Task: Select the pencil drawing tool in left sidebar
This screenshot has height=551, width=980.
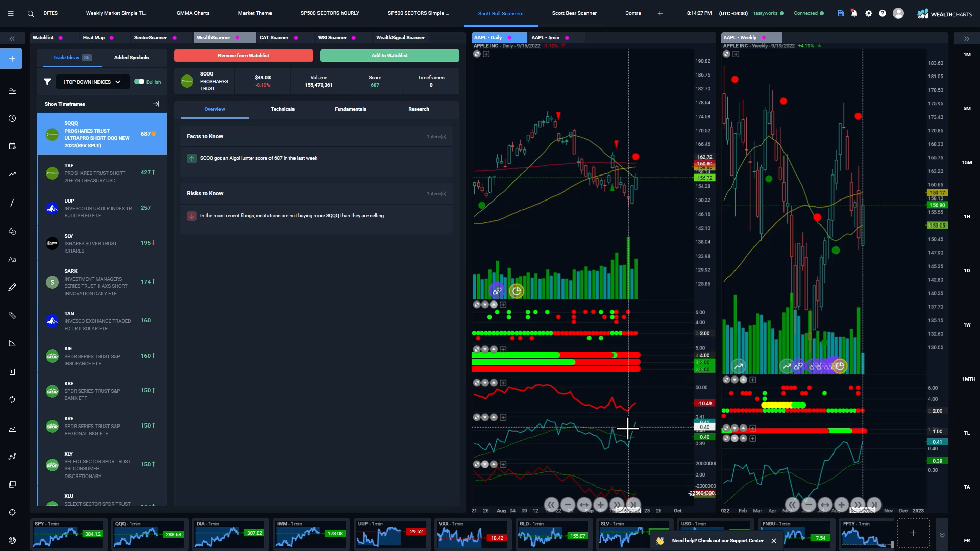Action: click(x=12, y=287)
